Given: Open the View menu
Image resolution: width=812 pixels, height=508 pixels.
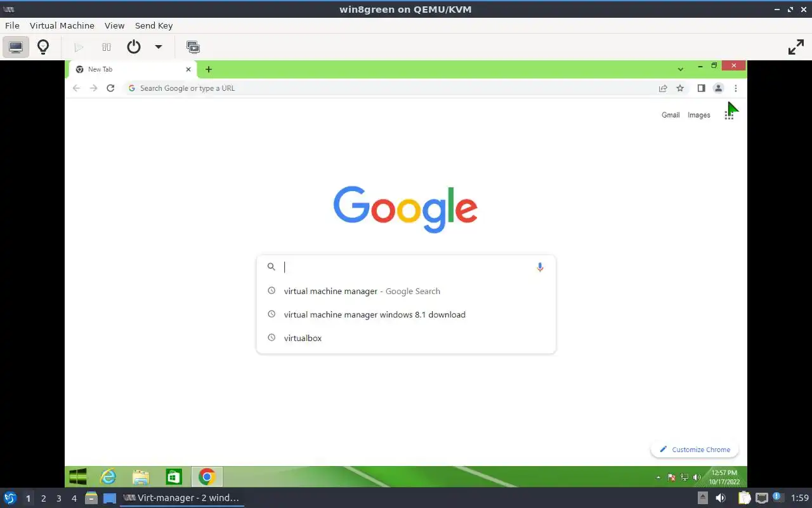Looking at the screenshot, I should [x=115, y=25].
